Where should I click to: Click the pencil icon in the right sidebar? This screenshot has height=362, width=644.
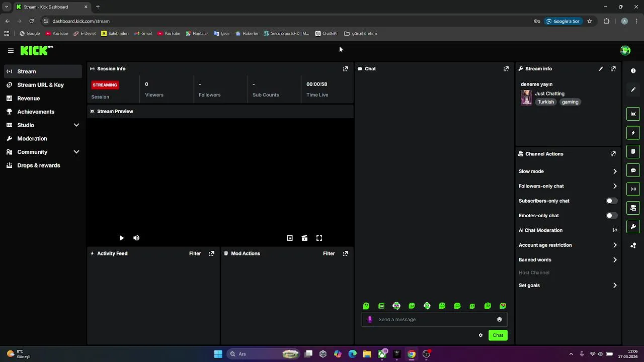point(633,89)
